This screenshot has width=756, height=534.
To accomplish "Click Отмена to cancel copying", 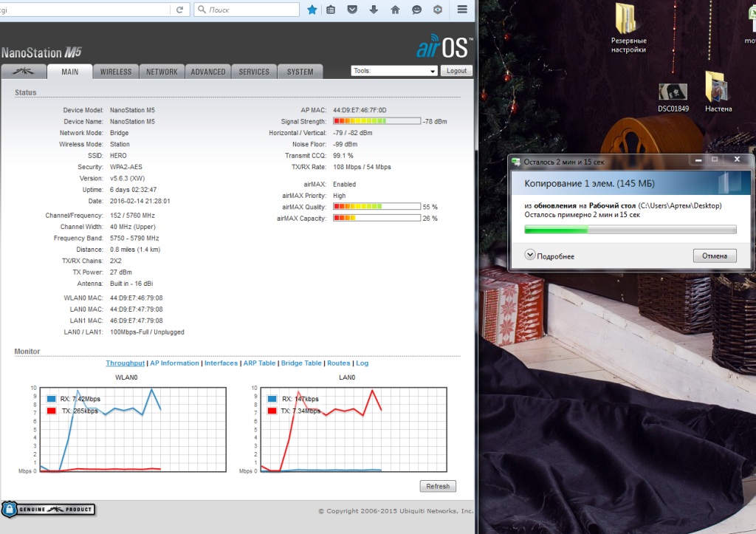I will coord(715,256).
